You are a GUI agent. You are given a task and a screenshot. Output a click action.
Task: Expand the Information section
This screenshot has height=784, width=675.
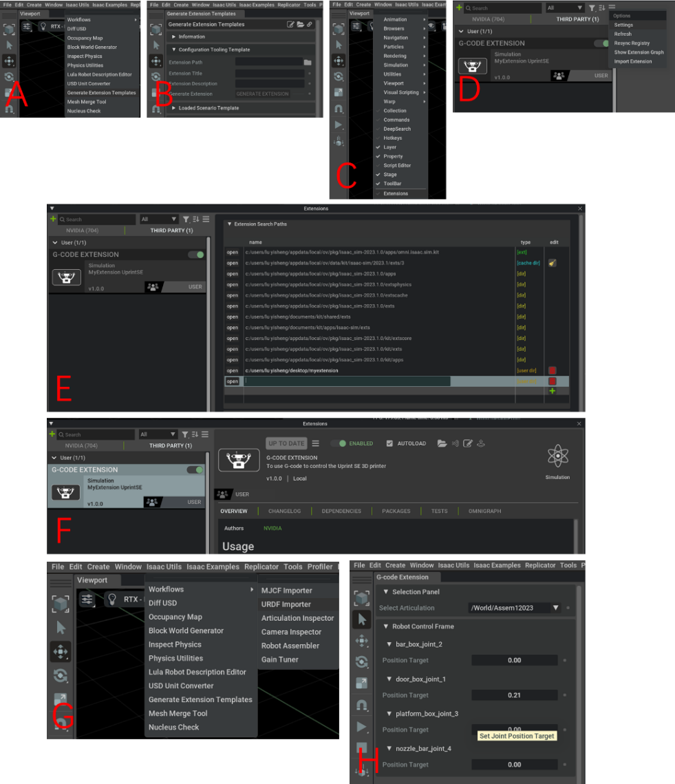click(173, 36)
